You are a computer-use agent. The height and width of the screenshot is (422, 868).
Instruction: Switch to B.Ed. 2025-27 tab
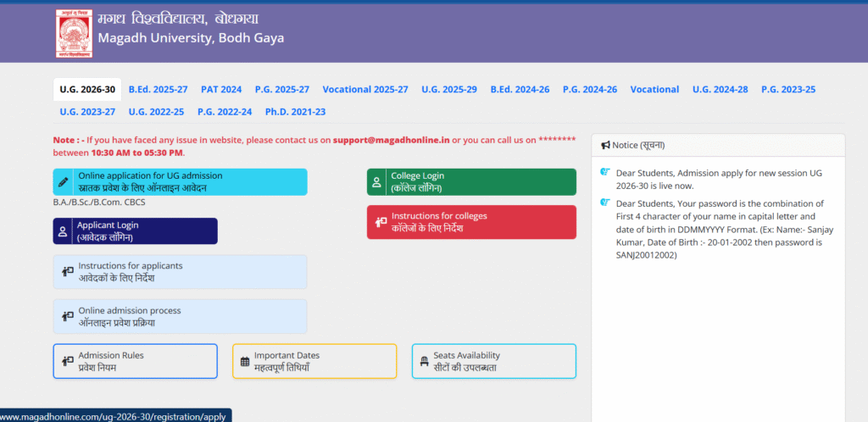(159, 89)
